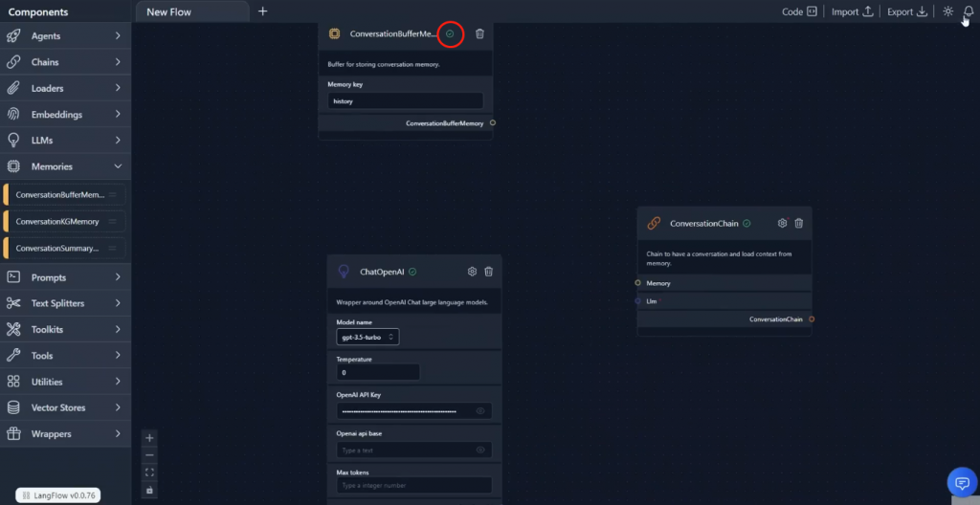
Task: Select ConversationKGMemory component in sidebar
Action: 64,221
